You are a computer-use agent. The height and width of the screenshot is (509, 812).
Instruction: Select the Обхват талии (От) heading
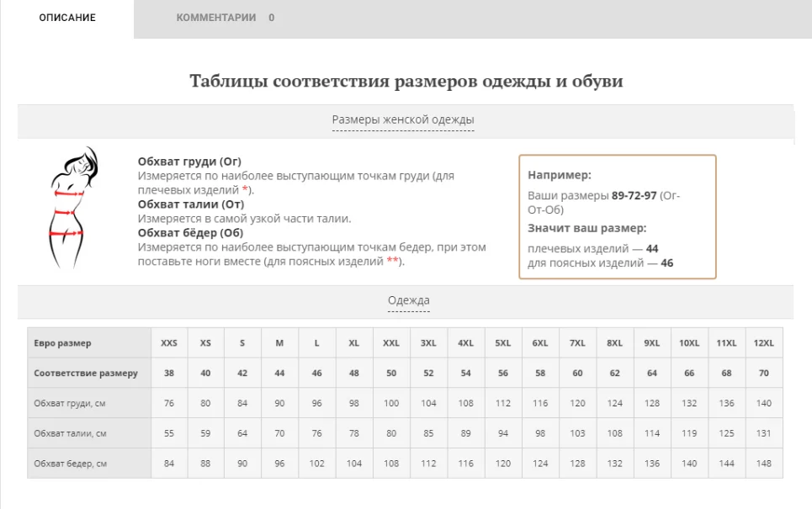click(190, 204)
